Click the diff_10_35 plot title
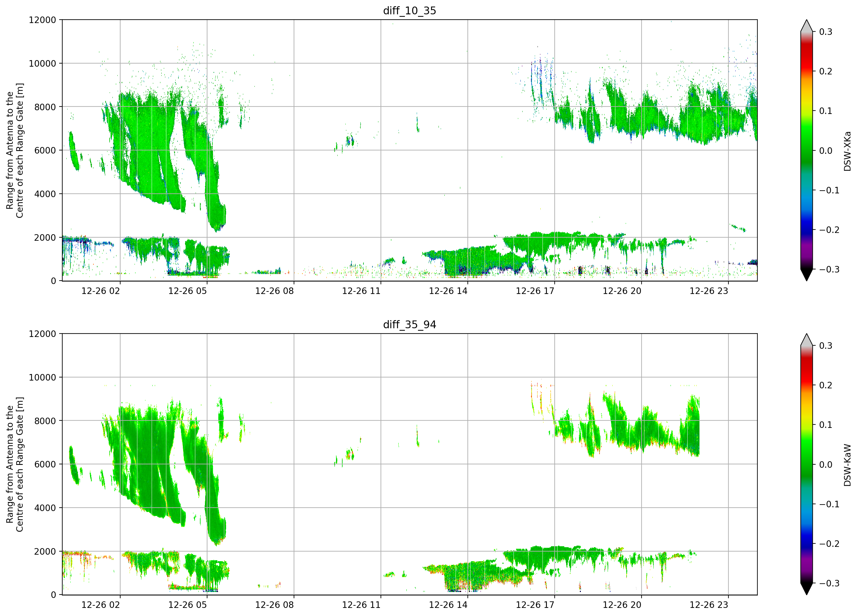The height and width of the screenshot is (616, 858). (x=410, y=11)
